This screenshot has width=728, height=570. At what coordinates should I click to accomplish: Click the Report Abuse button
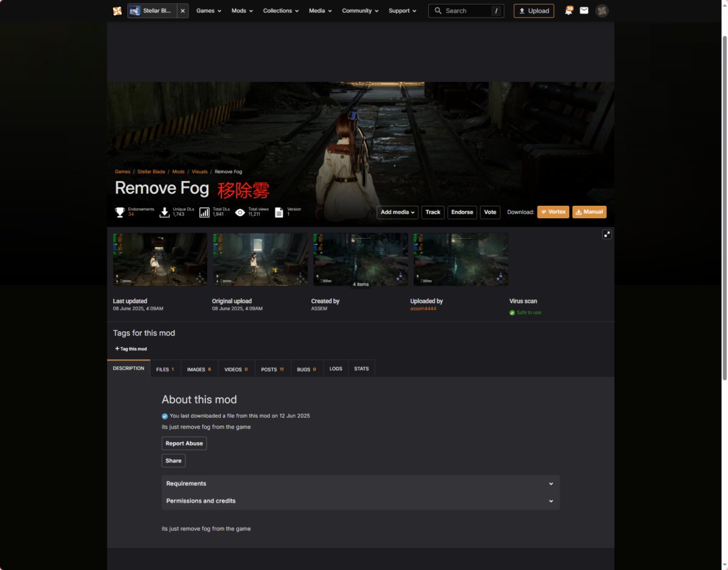tap(184, 443)
